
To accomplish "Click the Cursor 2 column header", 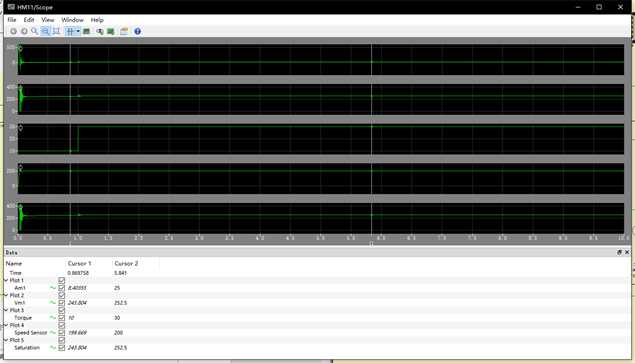I will [126, 263].
